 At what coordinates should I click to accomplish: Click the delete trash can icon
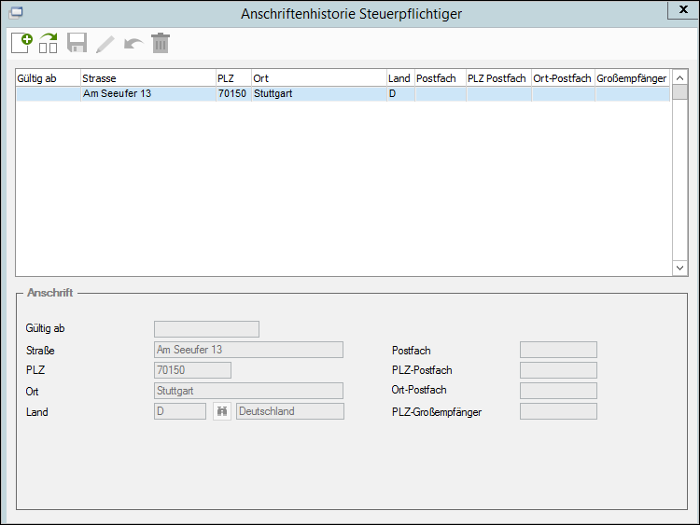point(161,43)
